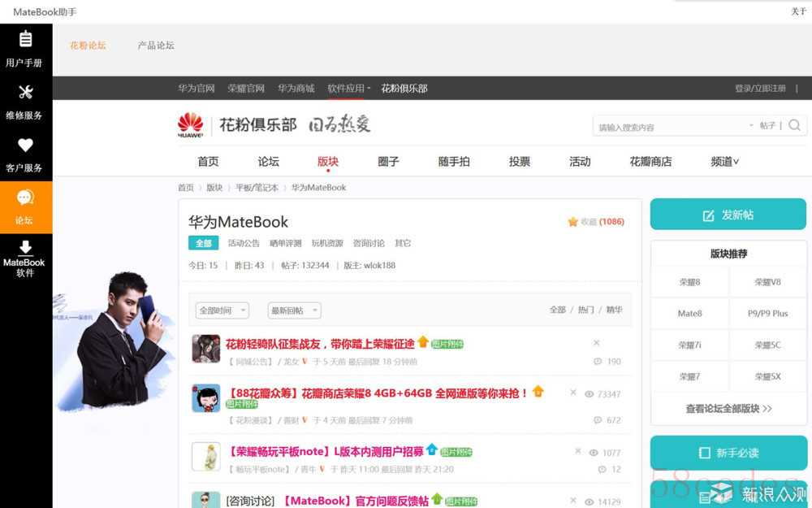Click the eye views icon beside 14129
Viewport: 812px width, 508px height.
(x=590, y=501)
